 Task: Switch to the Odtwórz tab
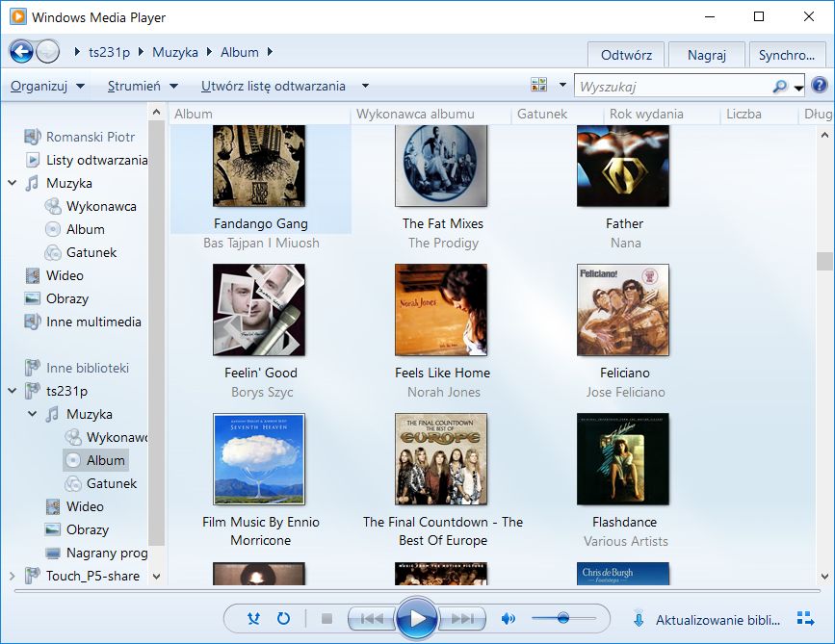[626, 55]
